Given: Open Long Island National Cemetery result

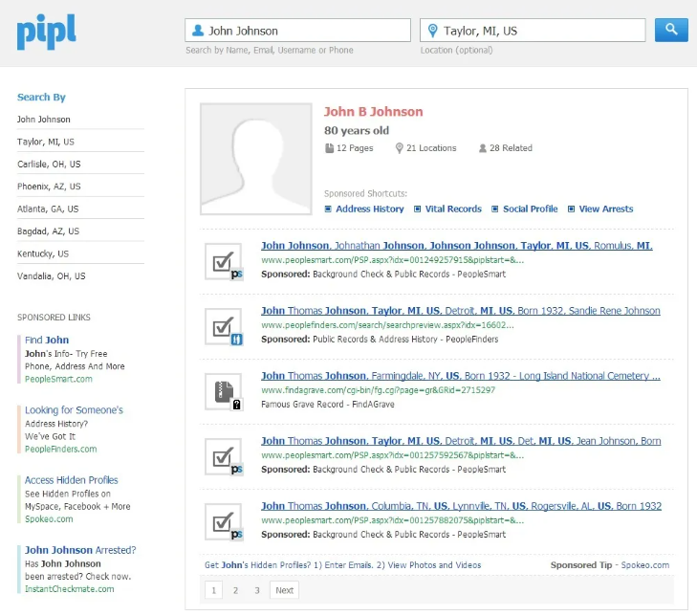Looking at the screenshot, I should coord(461,376).
